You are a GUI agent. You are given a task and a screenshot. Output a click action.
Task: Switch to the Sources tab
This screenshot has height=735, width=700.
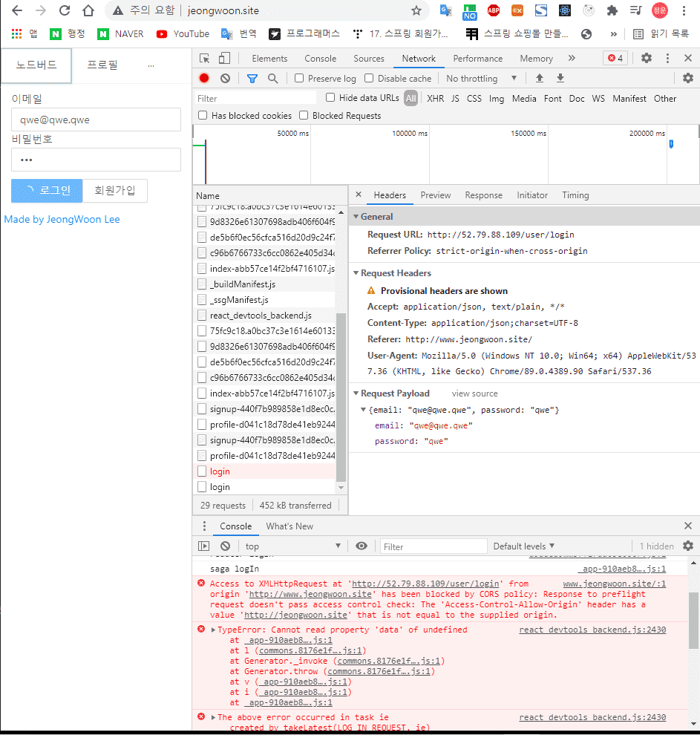[369, 58]
